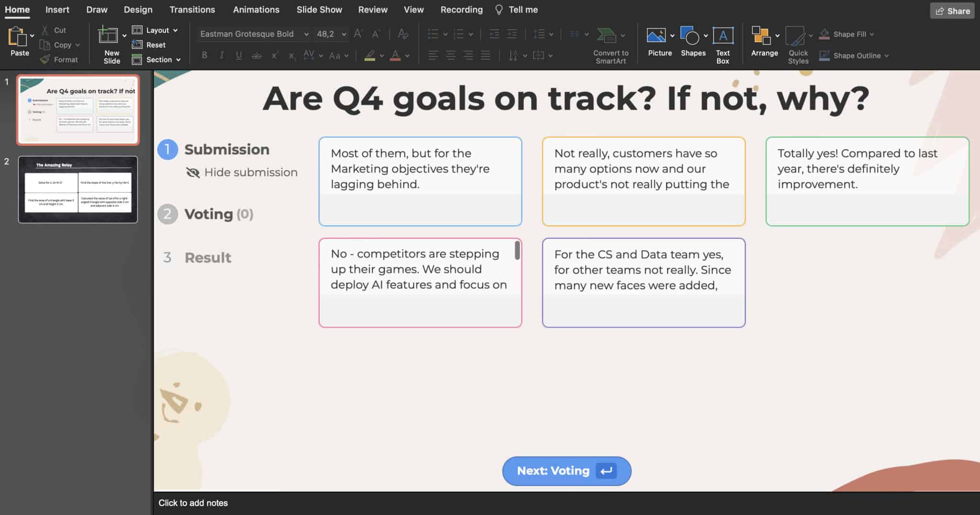
Task: Click the New Slide icon
Action: pos(108,36)
